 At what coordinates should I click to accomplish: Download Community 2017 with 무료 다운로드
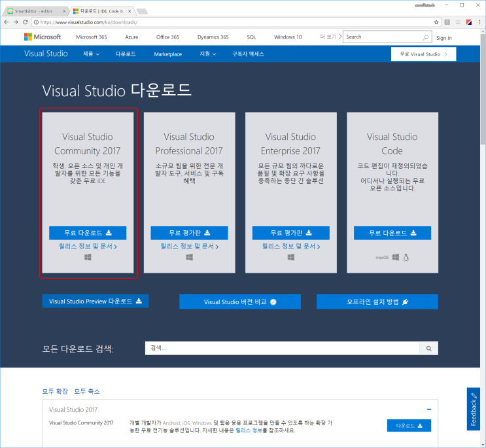(x=88, y=233)
